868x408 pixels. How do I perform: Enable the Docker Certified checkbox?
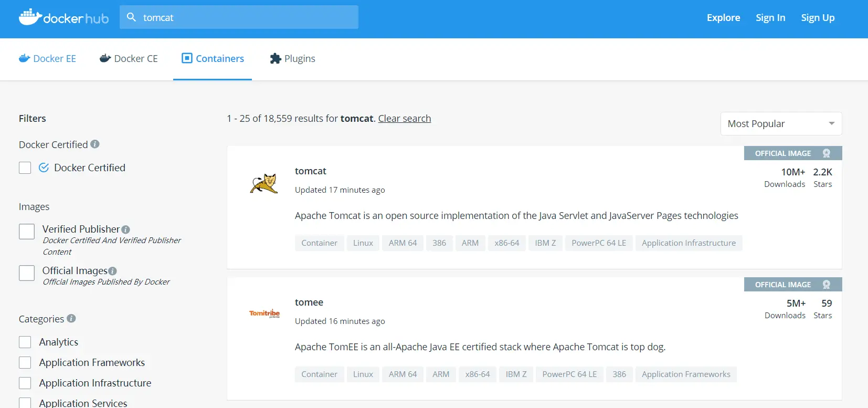(25, 168)
